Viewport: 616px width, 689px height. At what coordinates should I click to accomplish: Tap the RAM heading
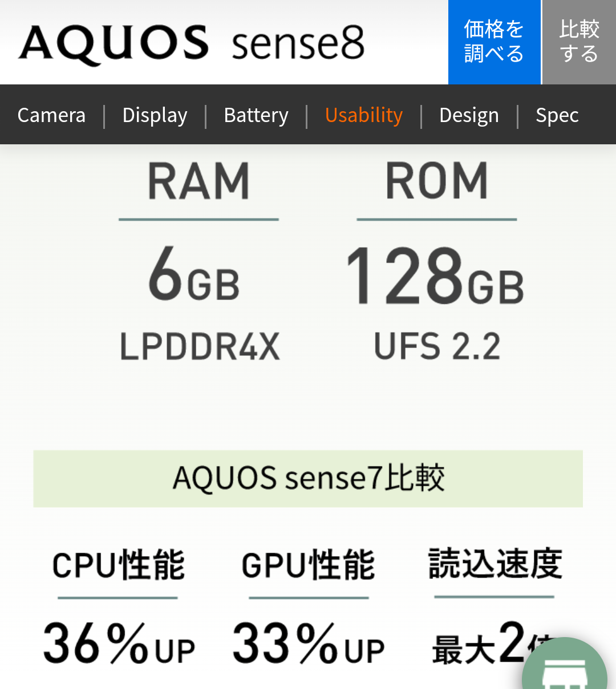[198, 181]
